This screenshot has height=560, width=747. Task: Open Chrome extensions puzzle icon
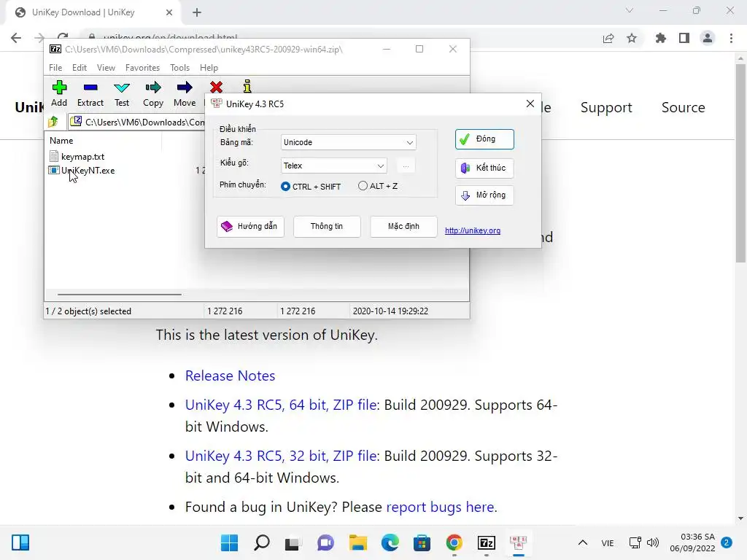pos(660,38)
